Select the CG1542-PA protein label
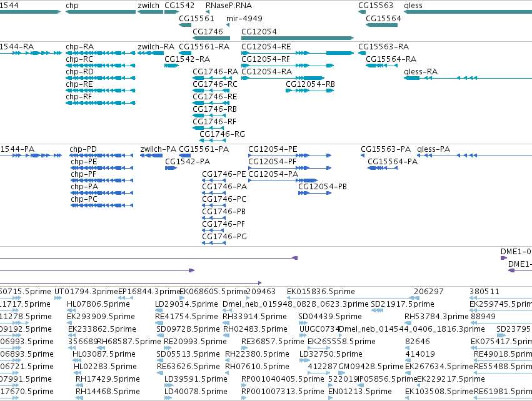This screenshot has width=532, height=401. click(188, 161)
